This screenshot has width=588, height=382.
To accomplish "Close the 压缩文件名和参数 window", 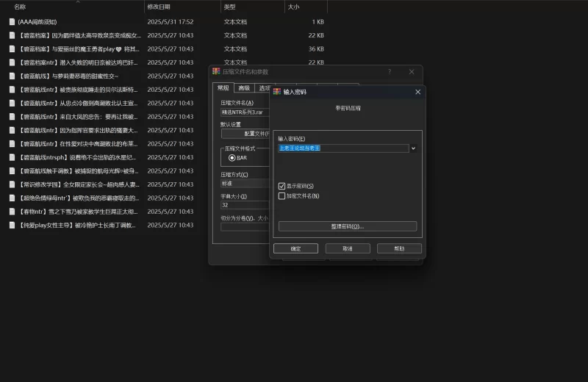I will (x=412, y=71).
